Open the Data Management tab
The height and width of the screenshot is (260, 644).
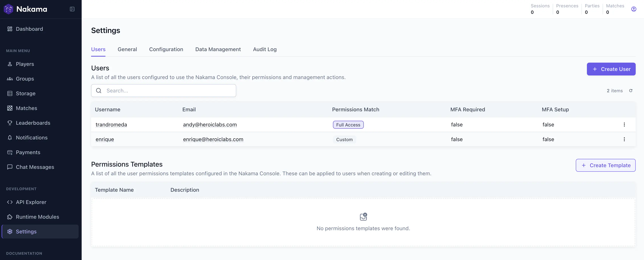tap(218, 49)
